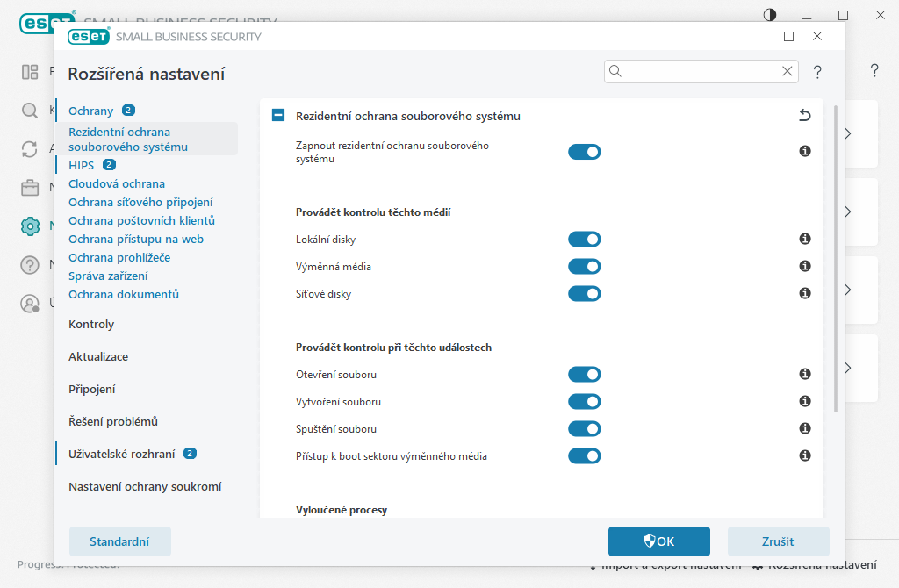Screen dimensions: 899x588
Task: Click the info icon next to Lokální disky
Action: [x=804, y=240]
